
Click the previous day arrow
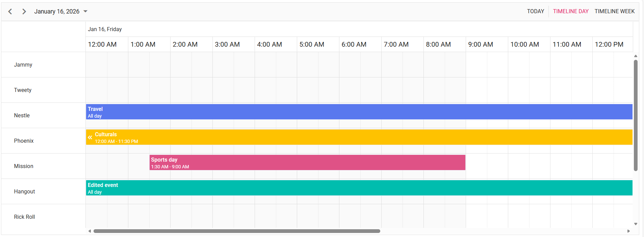10,11
